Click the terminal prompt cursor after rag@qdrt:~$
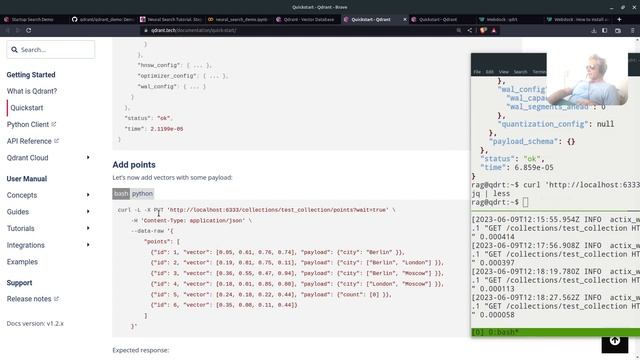This screenshot has height=360, width=640. [525, 202]
